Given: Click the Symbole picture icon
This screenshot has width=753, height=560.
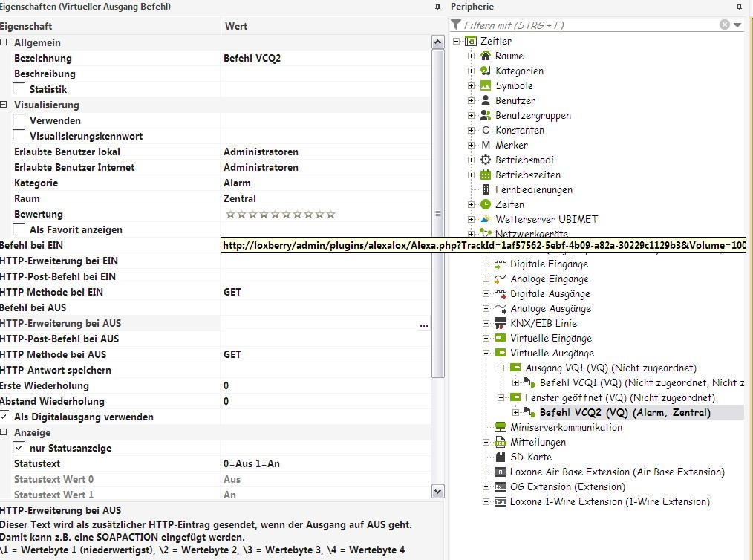Looking at the screenshot, I should pos(486,85).
